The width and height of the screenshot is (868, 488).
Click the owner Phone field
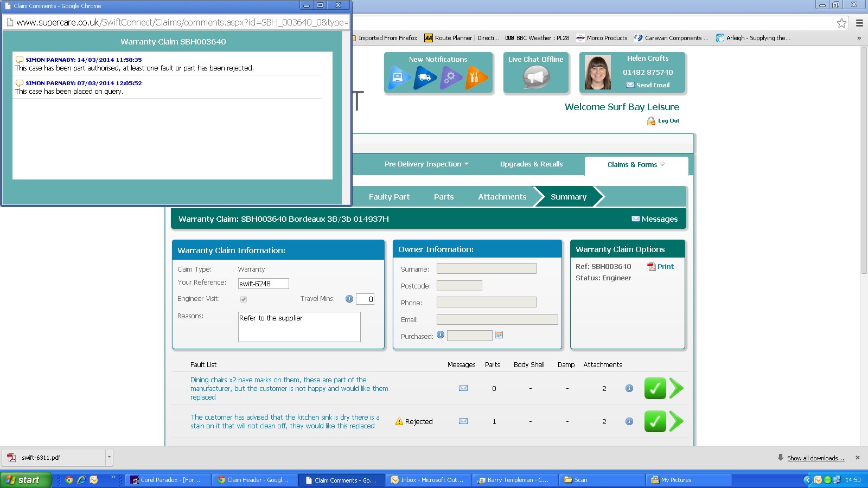pyautogui.click(x=487, y=303)
